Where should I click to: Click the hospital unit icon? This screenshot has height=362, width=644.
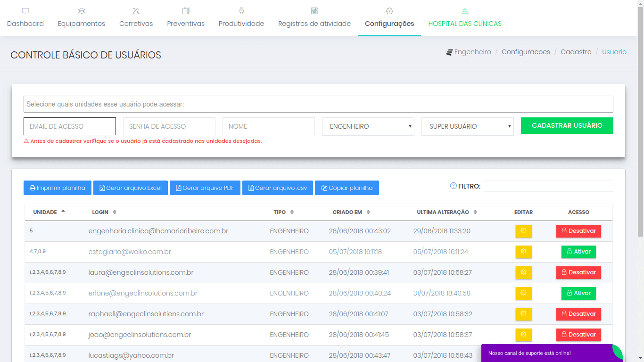tap(465, 11)
